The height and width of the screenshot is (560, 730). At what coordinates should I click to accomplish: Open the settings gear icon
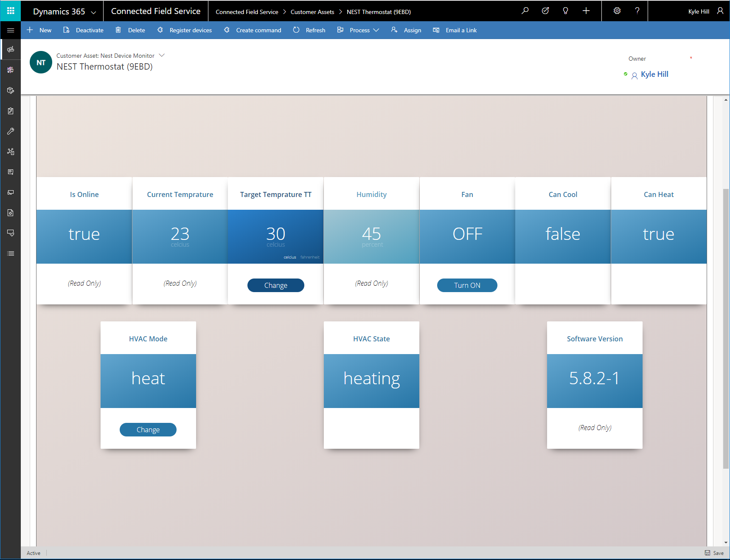[x=617, y=11]
